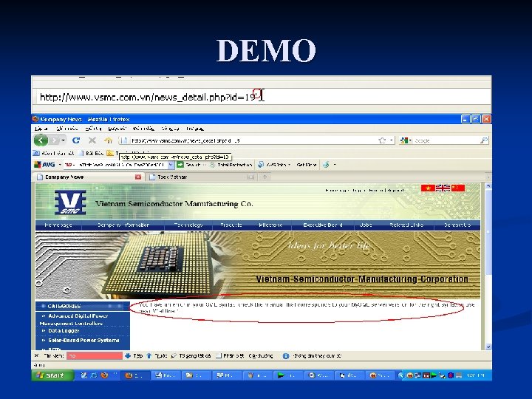
Task: Find next match with blue down arrow
Action: (133, 355)
